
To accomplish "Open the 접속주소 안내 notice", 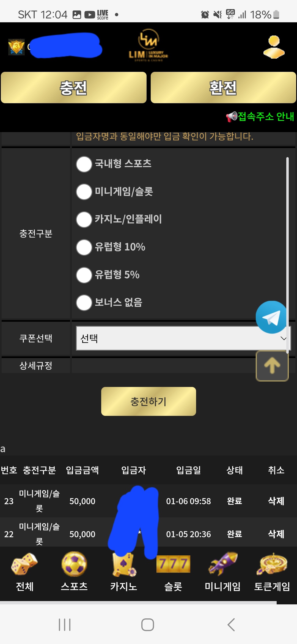I will [x=260, y=116].
